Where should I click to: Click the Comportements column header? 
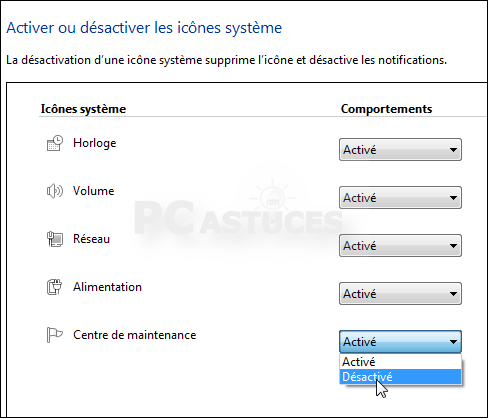[x=386, y=109]
